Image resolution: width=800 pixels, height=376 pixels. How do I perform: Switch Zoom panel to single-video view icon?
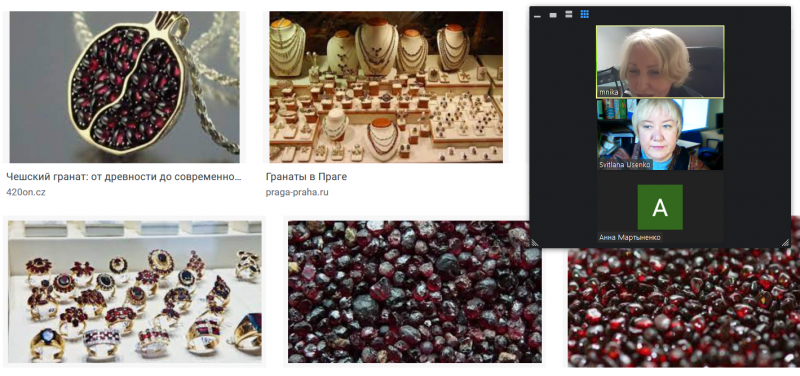pos(553,15)
